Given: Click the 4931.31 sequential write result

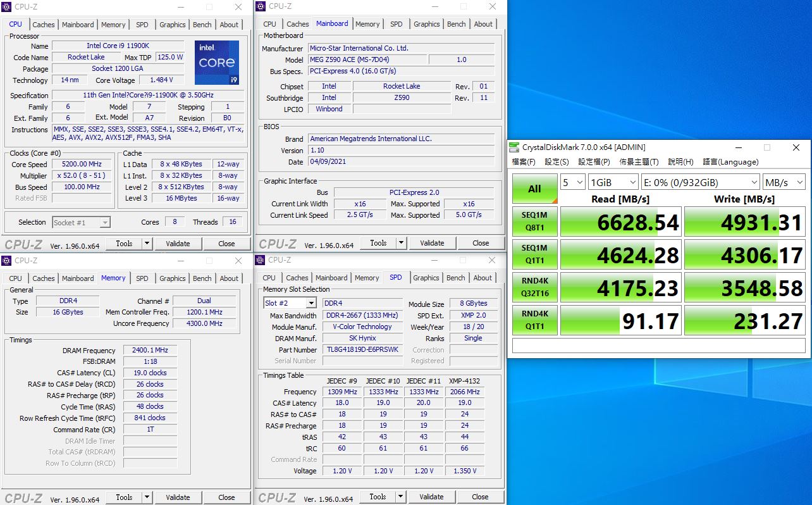Looking at the screenshot, I should (745, 221).
